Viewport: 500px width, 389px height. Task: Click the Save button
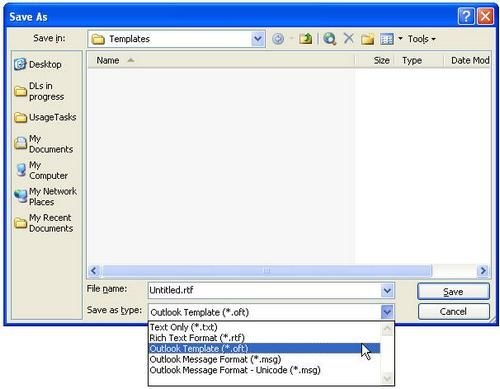[x=453, y=292]
